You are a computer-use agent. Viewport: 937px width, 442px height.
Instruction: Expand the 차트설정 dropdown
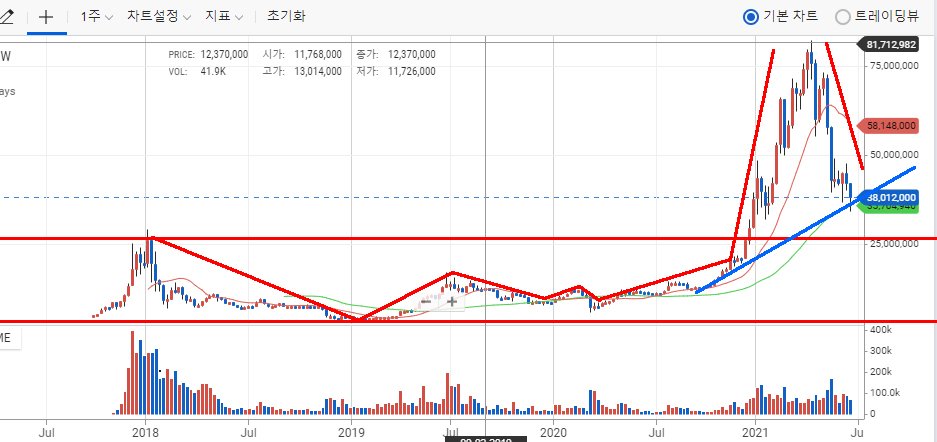coord(158,16)
